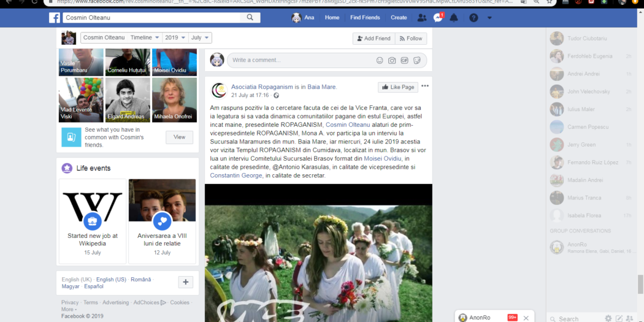
Task: Expand the Timeline dropdown
Action: 145,38
